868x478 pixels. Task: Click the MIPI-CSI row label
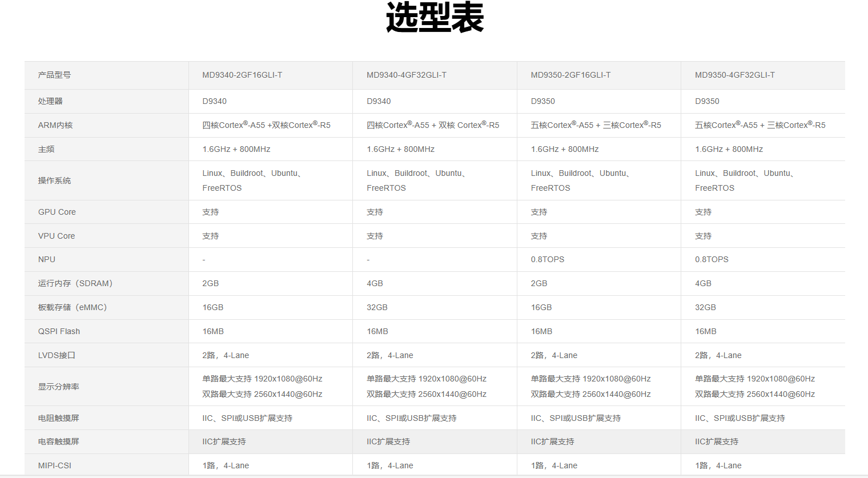(x=55, y=465)
